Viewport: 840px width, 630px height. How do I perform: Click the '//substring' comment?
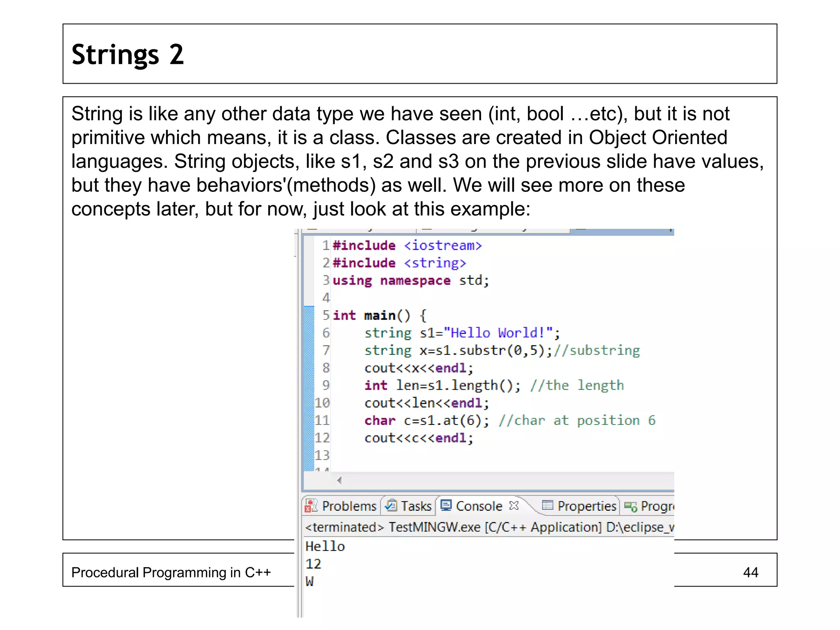coord(597,350)
